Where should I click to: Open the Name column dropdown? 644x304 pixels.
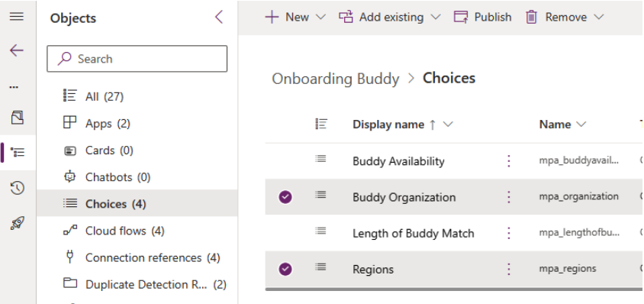[x=581, y=125]
